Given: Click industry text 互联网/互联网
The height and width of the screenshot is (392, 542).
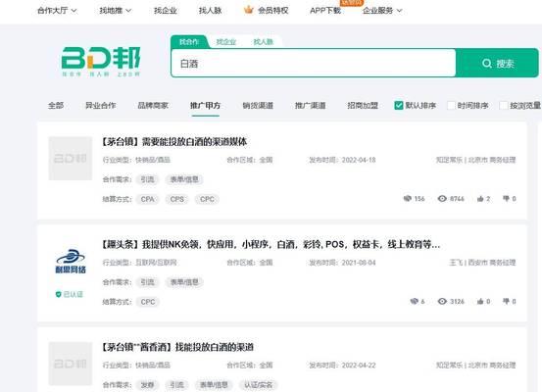Looking at the screenshot, I should pos(156,263).
